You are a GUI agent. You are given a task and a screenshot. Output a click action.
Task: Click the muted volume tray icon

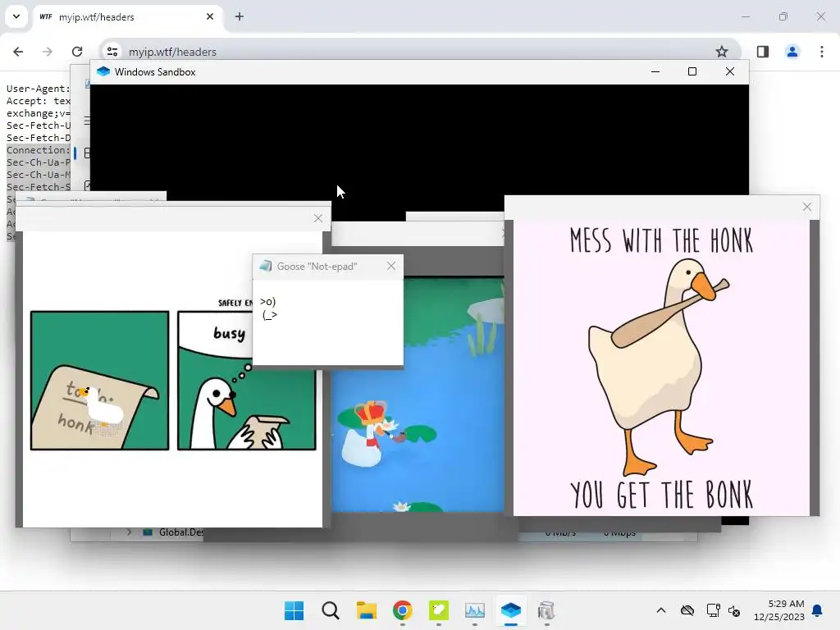[x=734, y=610]
